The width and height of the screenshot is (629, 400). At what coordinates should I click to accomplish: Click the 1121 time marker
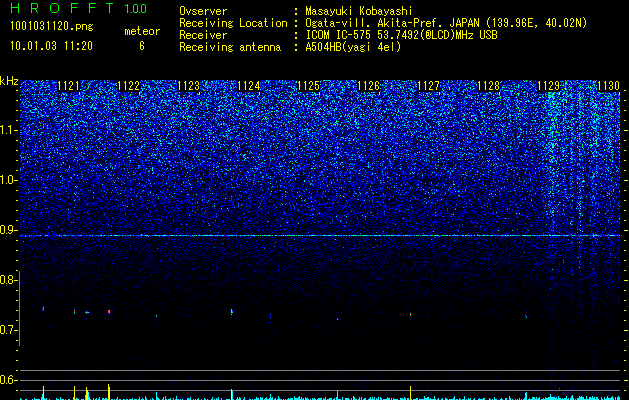pyautogui.click(x=69, y=86)
